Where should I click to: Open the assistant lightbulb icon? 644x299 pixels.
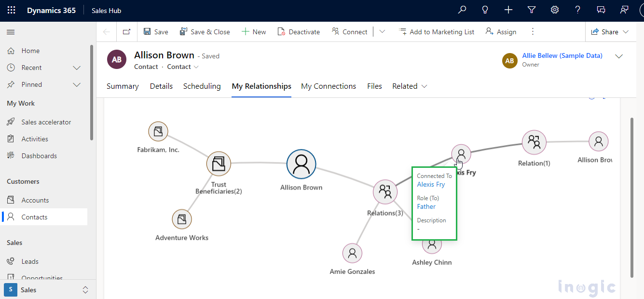485,10
